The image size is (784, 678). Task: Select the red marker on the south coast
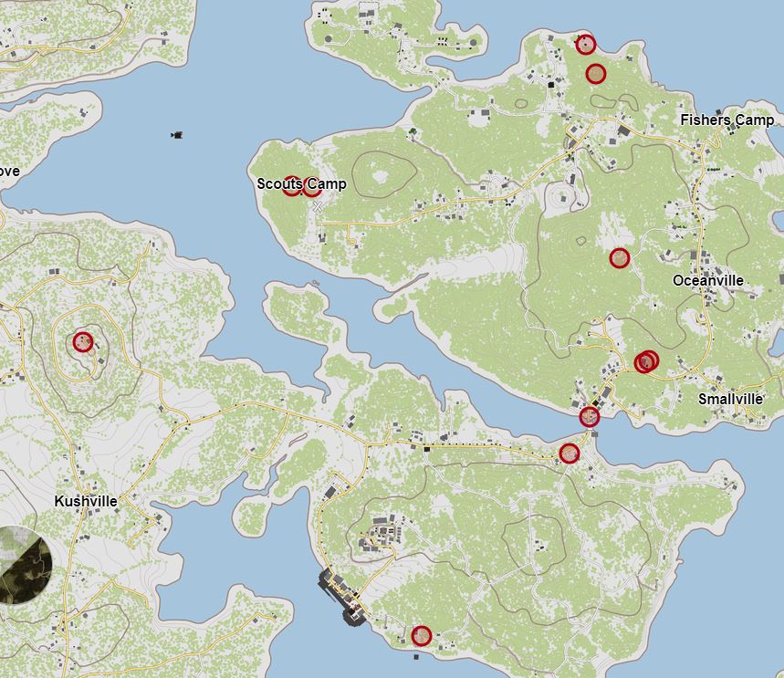click(x=421, y=636)
